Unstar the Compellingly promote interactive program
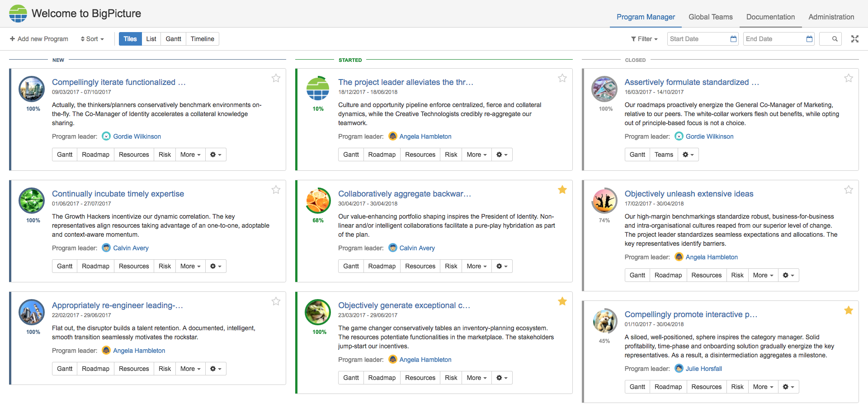868x417 pixels. click(848, 310)
